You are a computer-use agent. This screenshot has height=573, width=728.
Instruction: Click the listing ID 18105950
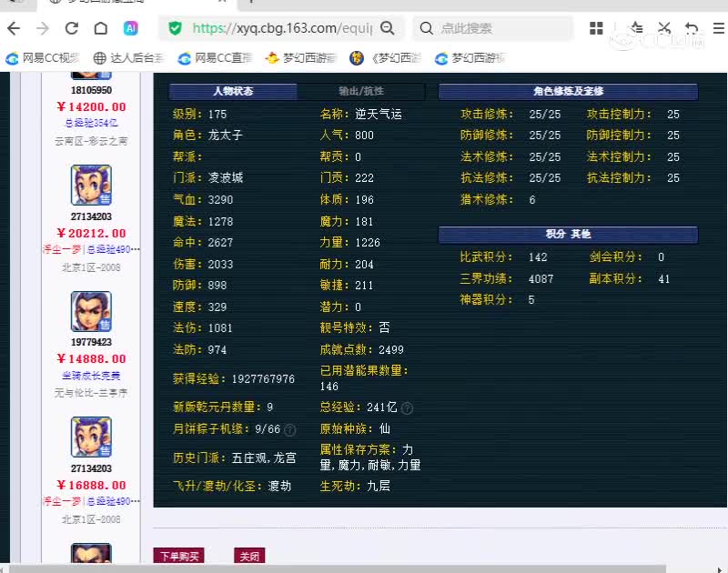point(91,90)
